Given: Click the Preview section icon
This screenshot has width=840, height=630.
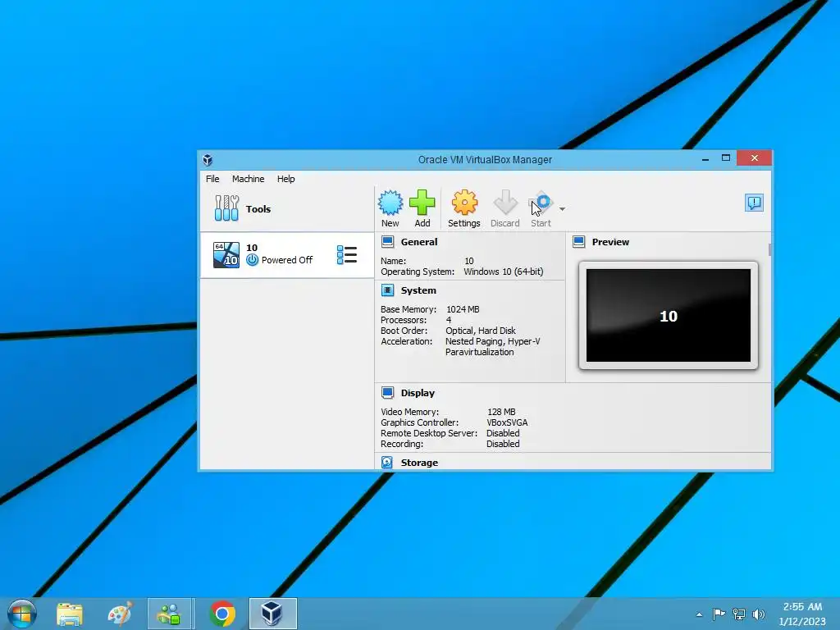Looking at the screenshot, I should click(578, 242).
